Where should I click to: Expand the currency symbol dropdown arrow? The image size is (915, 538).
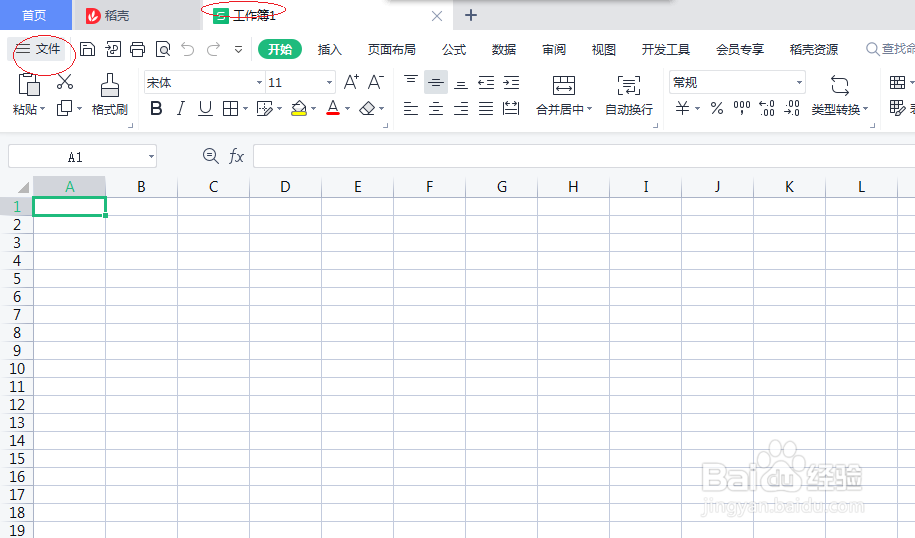pos(697,109)
